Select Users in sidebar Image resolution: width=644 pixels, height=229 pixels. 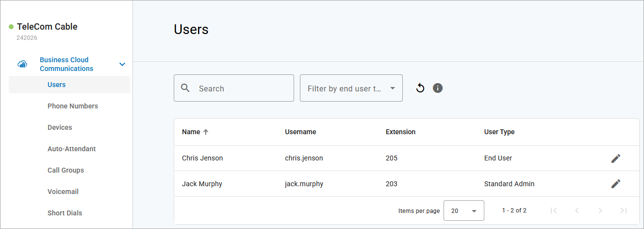69,85
